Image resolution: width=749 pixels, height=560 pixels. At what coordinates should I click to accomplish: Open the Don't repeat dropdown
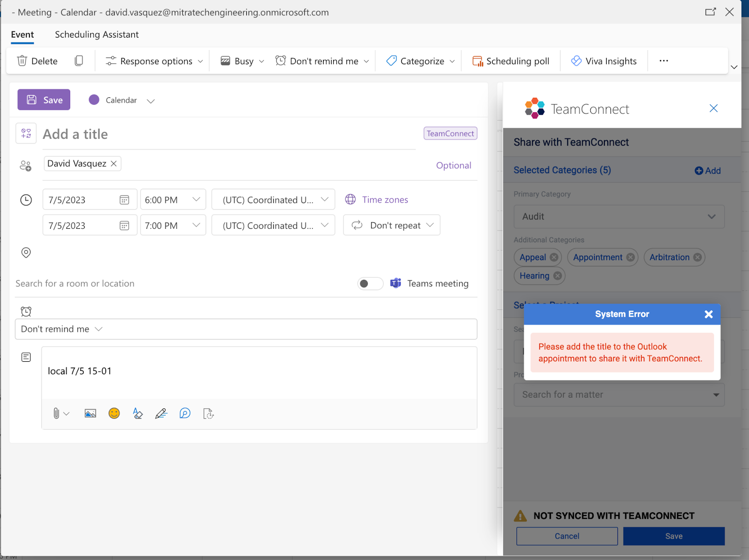[x=392, y=225]
